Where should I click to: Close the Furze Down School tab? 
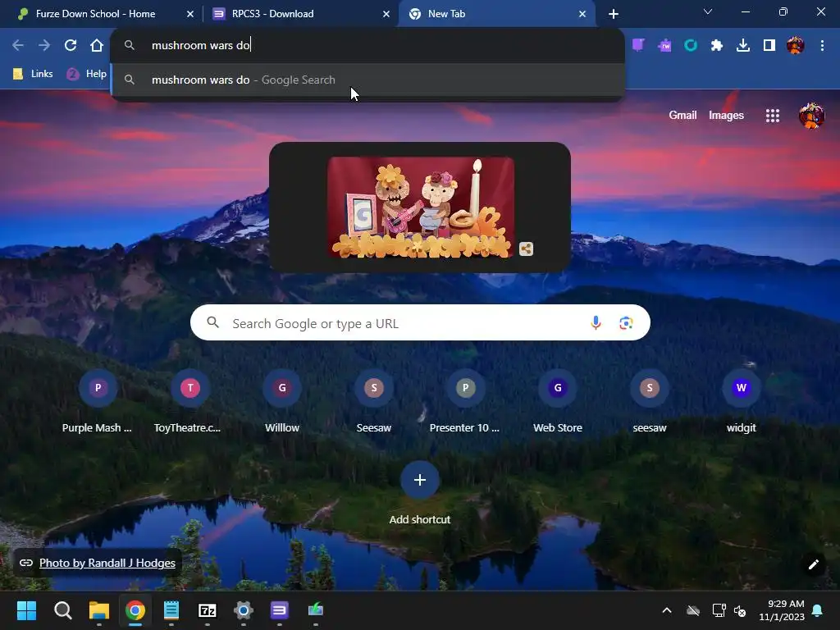189,14
